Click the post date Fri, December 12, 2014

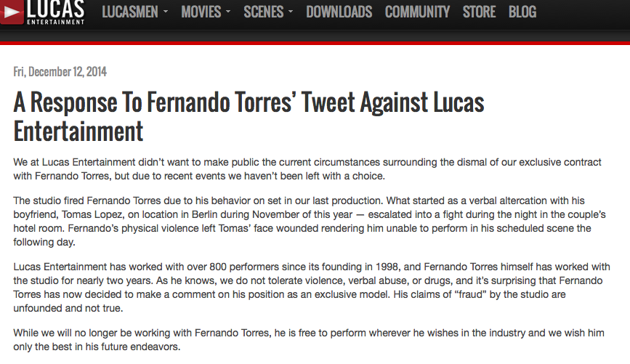[60, 72]
